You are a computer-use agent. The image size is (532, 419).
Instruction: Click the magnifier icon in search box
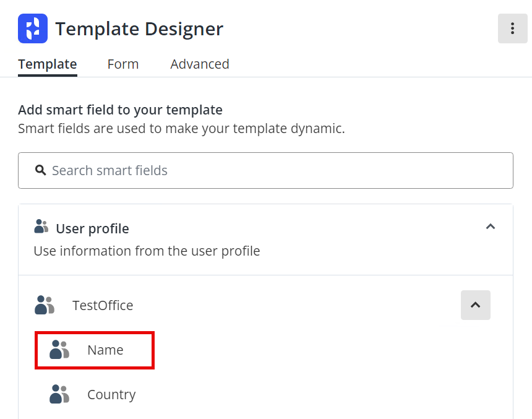click(40, 170)
